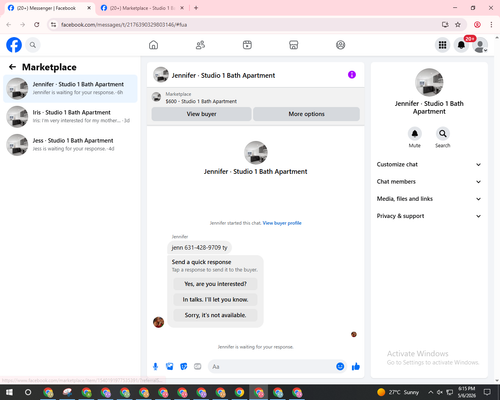Attach a file with the photo icon
Viewport: 500px width, 400px height.
(170, 367)
